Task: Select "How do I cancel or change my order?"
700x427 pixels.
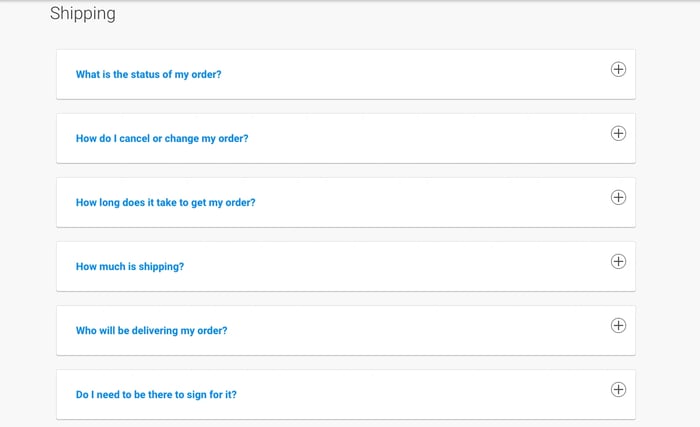Action: click(162, 139)
